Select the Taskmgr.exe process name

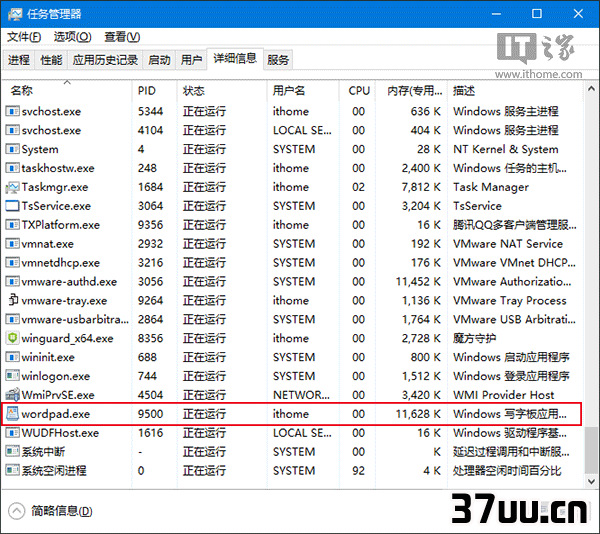click(x=55, y=187)
